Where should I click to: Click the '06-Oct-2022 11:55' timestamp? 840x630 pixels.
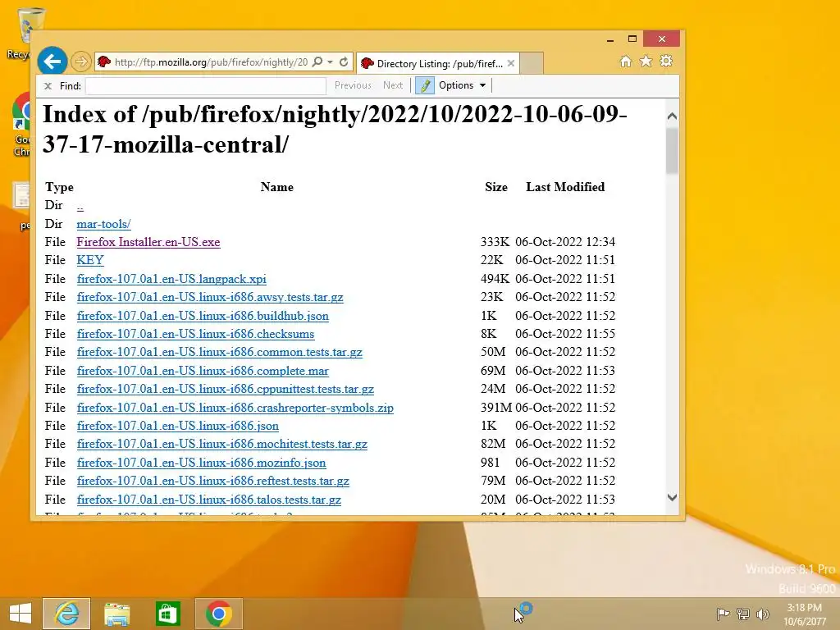pos(565,335)
